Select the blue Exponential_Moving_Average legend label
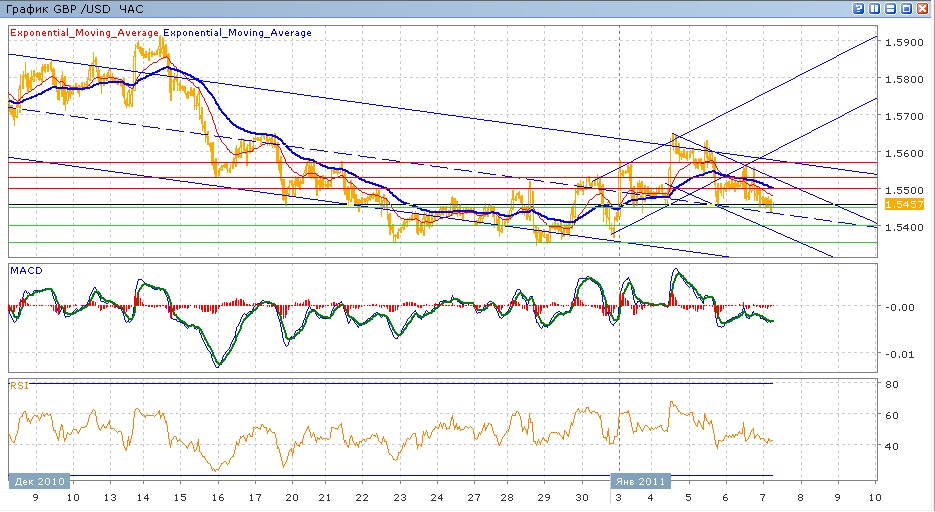This screenshot has width=935, height=512. coord(238,33)
